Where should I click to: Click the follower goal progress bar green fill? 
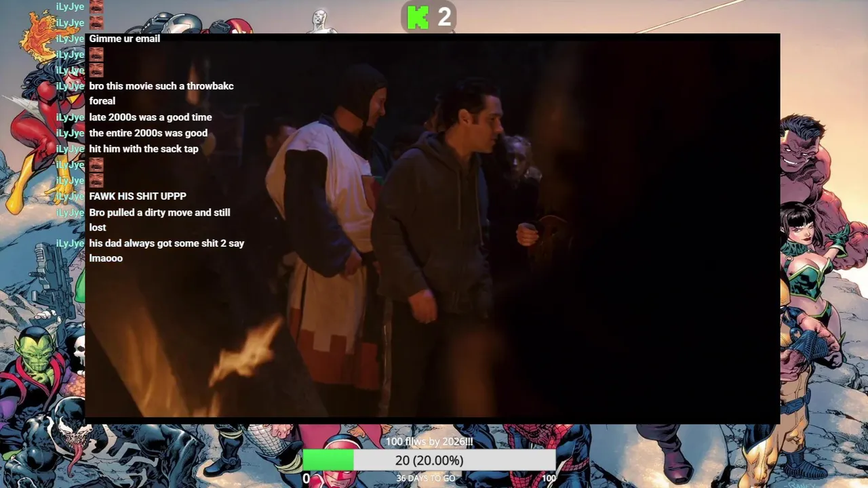[328, 460]
